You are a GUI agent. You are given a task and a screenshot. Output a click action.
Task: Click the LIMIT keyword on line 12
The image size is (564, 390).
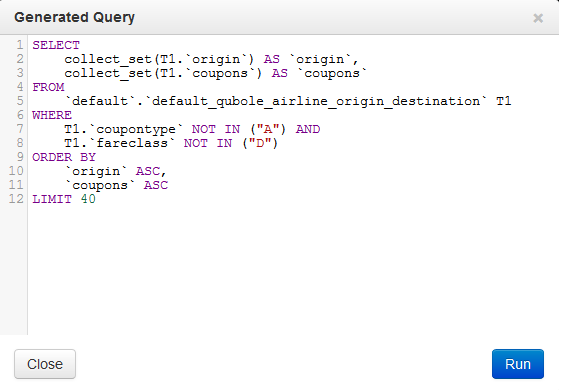pos(52,200)
